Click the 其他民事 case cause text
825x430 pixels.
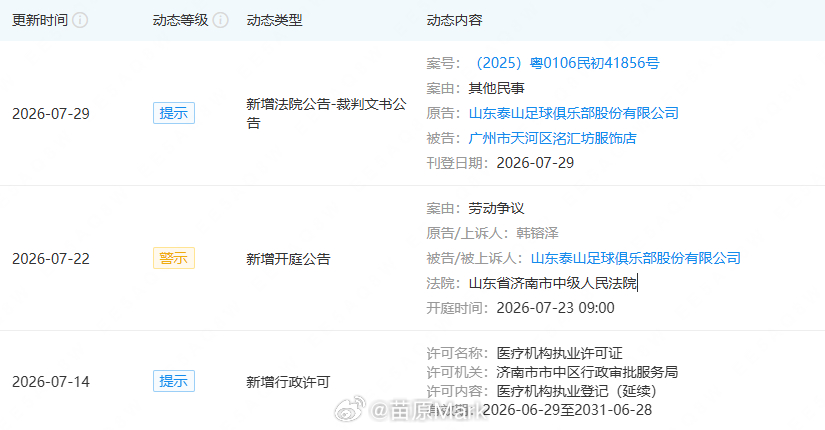coord(497,88)
